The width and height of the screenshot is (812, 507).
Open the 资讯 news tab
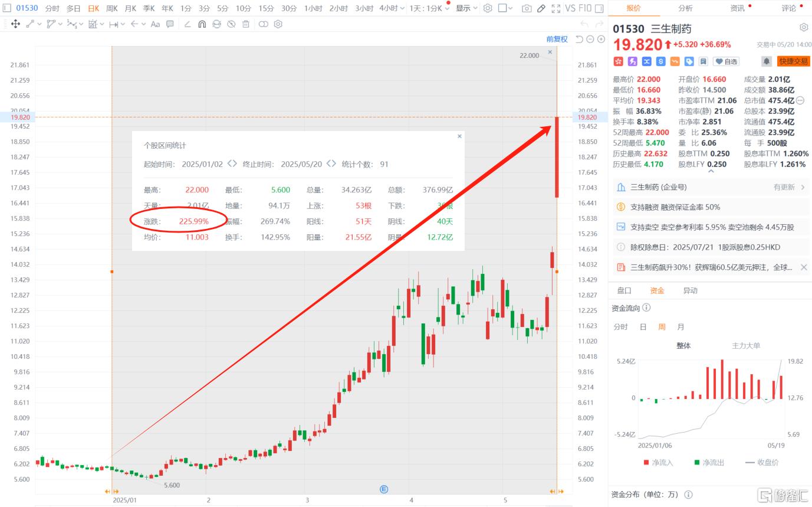coord(737,8)
